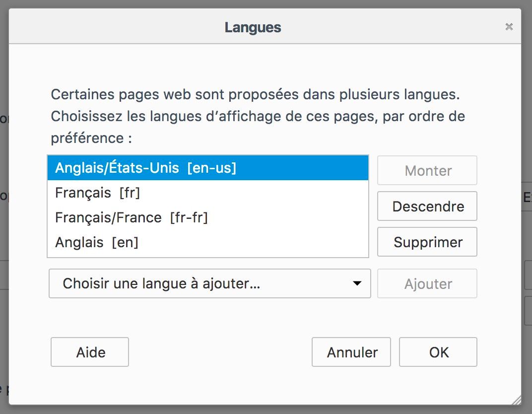Click the Monter button
Screen dimensions: 532x414
pos(427,170)
